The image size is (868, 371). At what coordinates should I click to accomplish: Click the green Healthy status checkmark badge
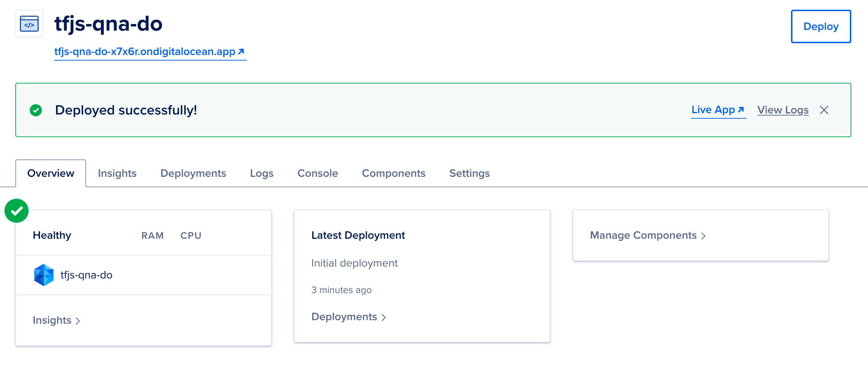(x=16, y=211)
